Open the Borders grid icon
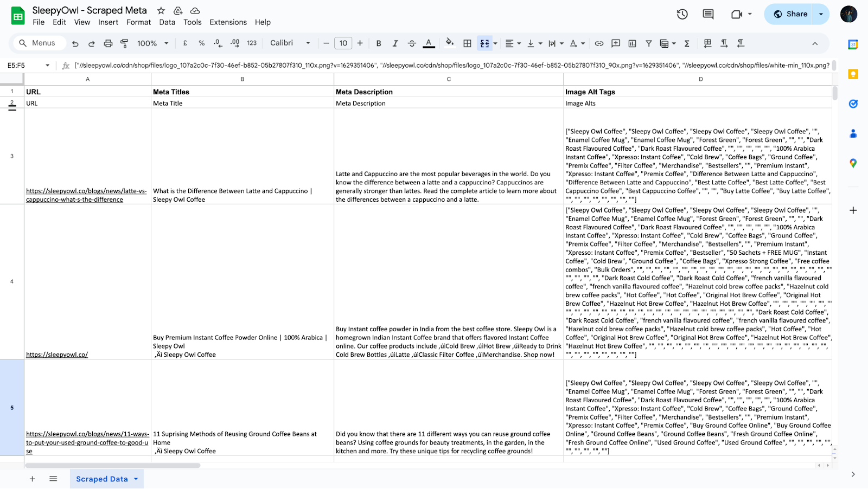Viewport: 868px width, 489px height. tap(467, 43)
